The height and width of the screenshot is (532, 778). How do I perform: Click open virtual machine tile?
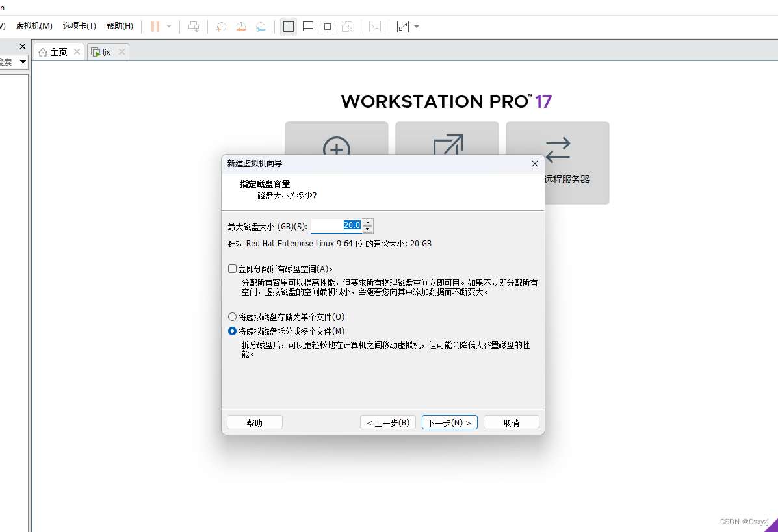click(447, 139)
